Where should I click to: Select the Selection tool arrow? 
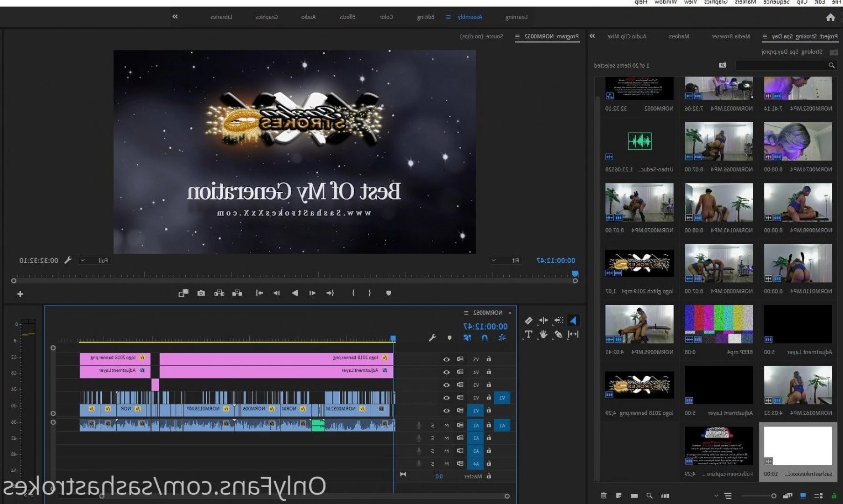573,321
